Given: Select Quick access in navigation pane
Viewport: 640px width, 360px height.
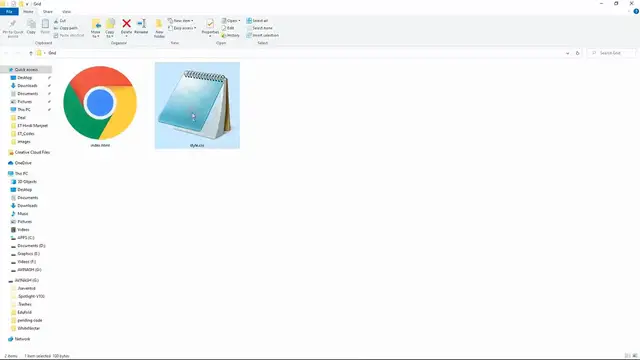Looking at the screenshot, I should click(27, 70).
